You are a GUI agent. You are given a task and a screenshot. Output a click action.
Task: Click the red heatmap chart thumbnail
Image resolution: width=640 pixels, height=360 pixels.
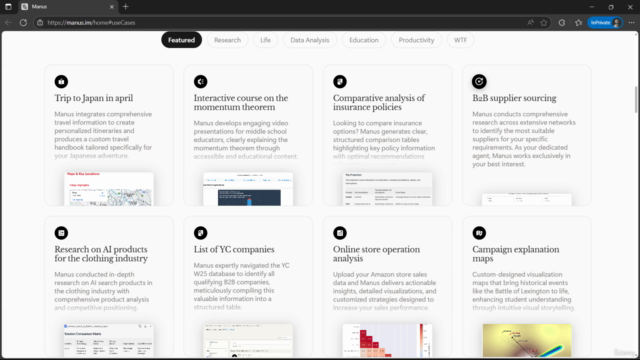387,340
